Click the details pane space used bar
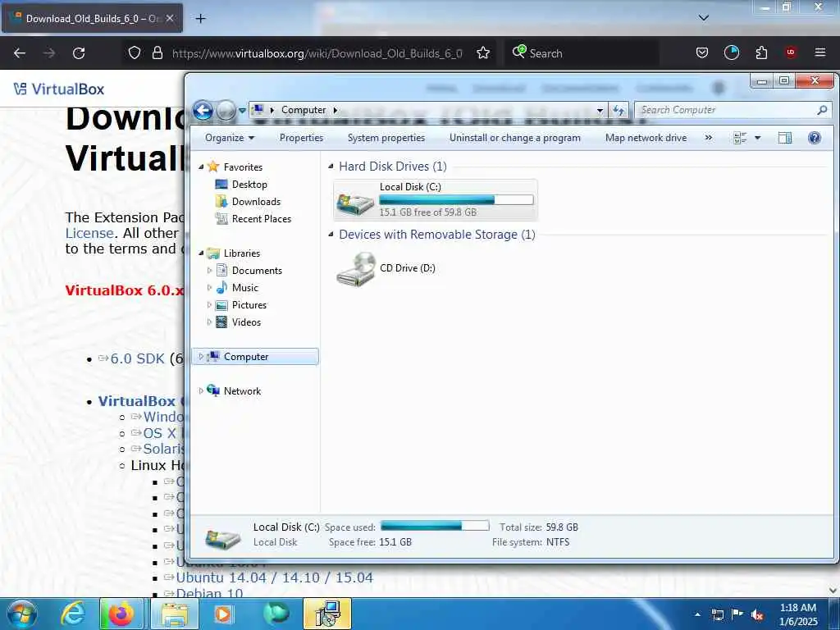This screenshot has width=840, height=630. [435, 526]
